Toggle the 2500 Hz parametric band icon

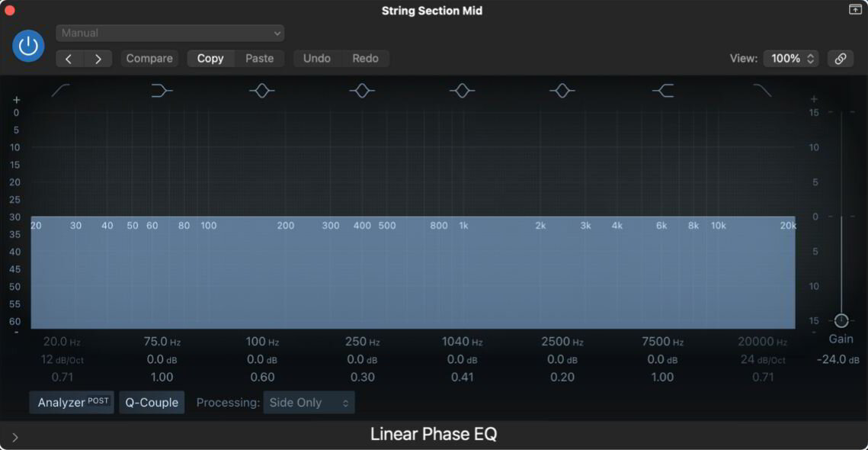tap(562, 90)
